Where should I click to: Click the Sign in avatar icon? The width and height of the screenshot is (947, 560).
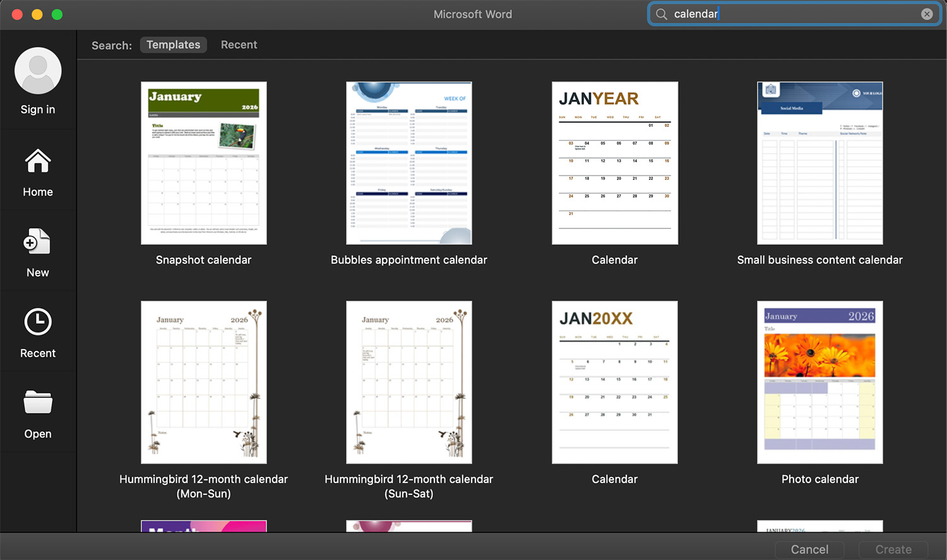point(37,71)
